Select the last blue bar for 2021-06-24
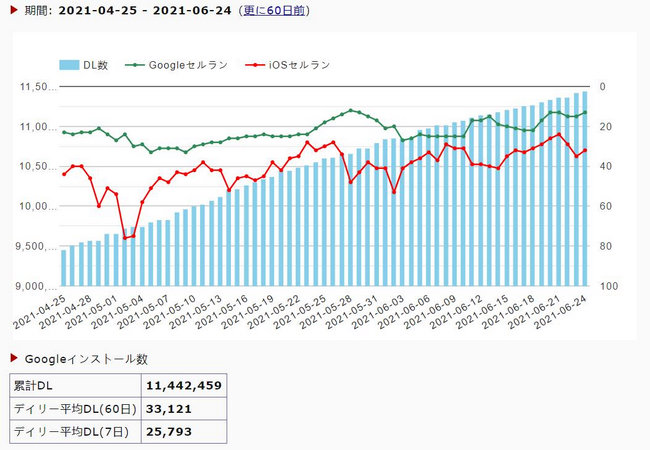The image size is (650, 450). [585, 189]
